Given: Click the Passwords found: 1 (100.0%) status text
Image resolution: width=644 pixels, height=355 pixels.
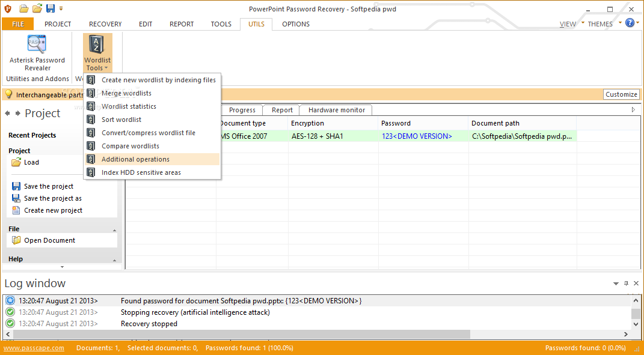Looking at the screenshot, I should coord(250,348).
